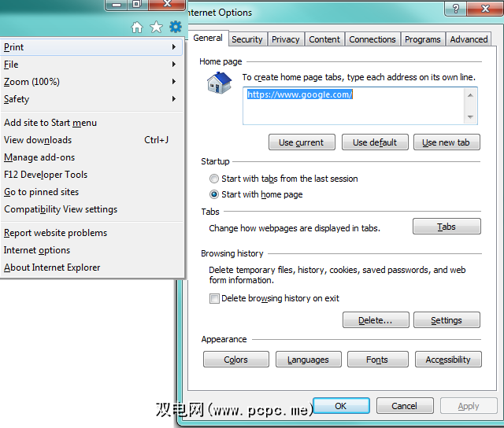Open Internet options menu entry

[91, 250]
